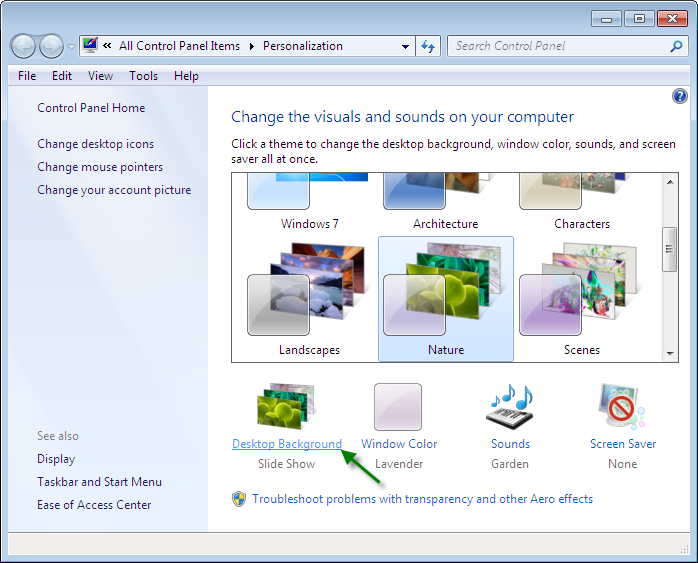Click the Window Color lavender swatch

398,407
